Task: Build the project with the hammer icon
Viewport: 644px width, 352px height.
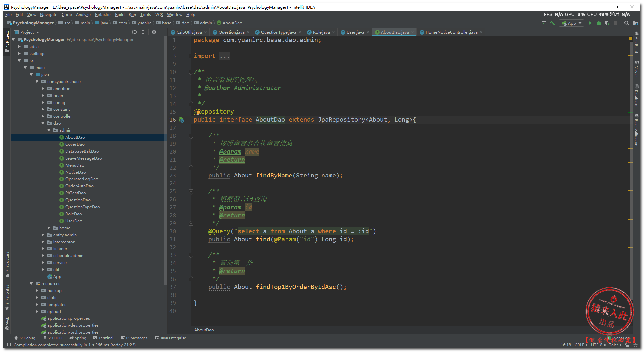Action: pyautogui.click(x=553, y=23)
